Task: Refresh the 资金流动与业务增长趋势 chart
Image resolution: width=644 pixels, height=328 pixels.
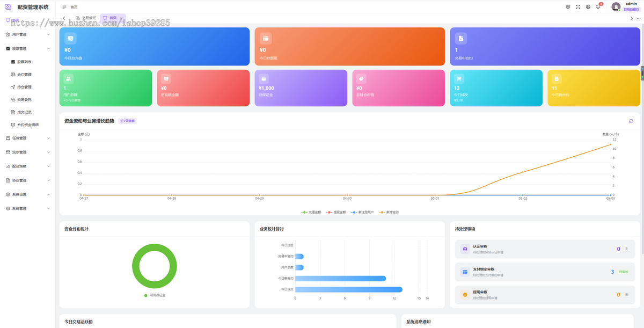Action: point(631,121)
